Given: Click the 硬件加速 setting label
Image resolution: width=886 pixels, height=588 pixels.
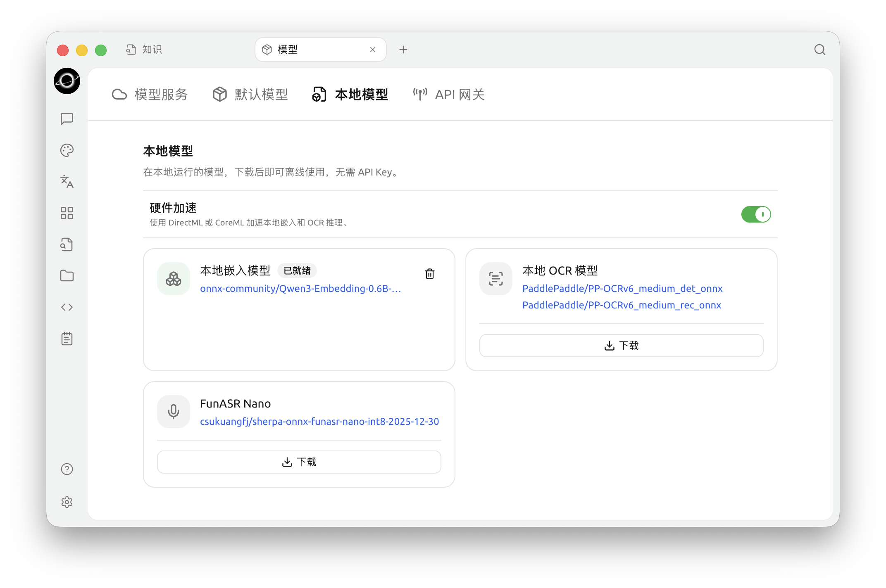Looking at the screenshot, I should (x=173, y=208).
